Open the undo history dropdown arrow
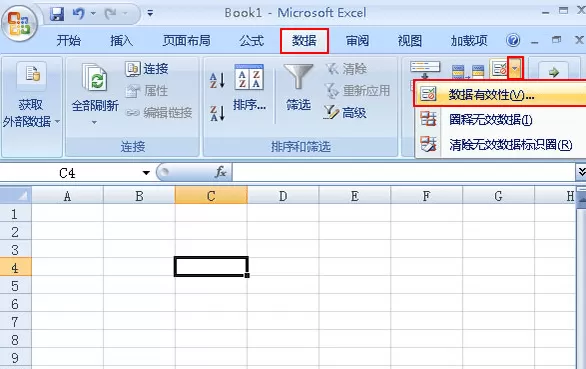 point(93,14)
